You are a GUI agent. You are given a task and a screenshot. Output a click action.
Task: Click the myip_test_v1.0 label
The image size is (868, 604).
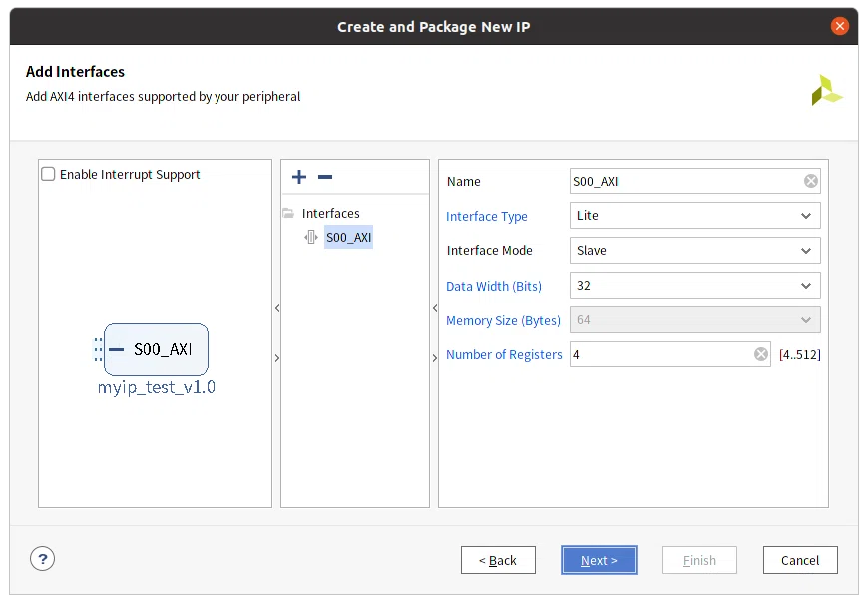click(x=156, y=387)
